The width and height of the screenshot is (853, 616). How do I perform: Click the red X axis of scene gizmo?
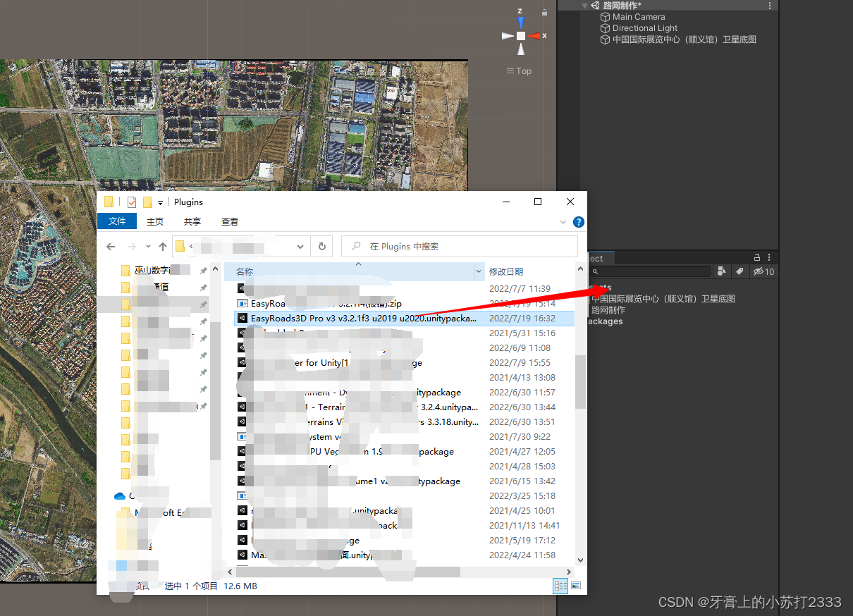(535, 35)
